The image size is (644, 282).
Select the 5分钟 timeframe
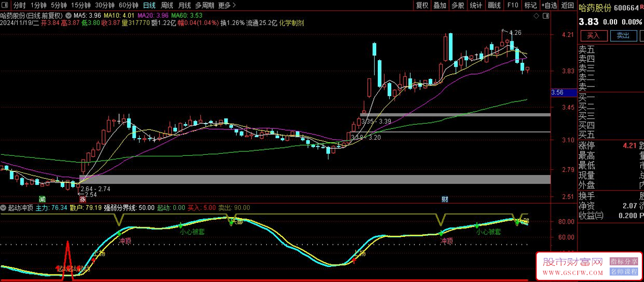pyautogui.click(x=59, y=5)
